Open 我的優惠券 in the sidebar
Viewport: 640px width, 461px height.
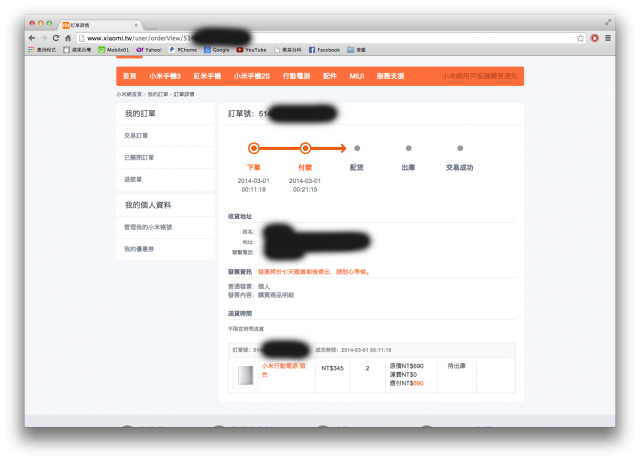139,249
